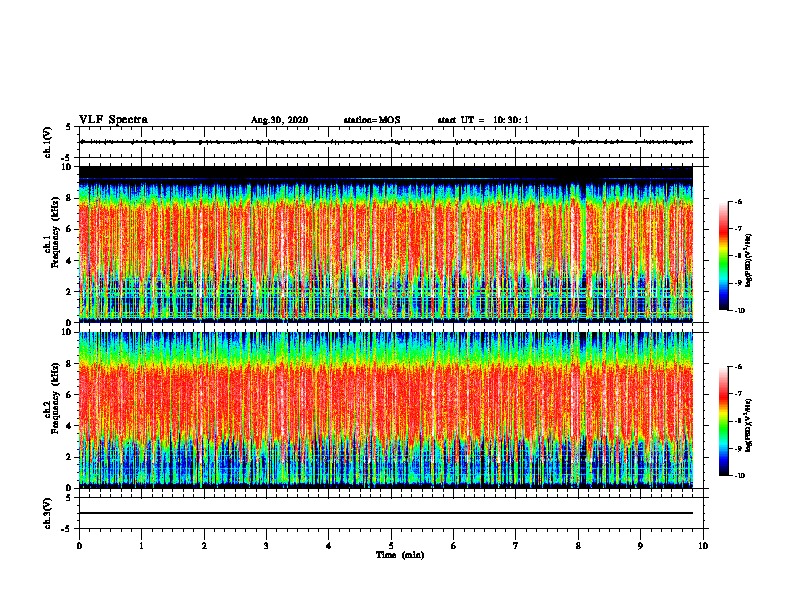The width and height of the screenshot is (792, 612).
Task: Click the "ch.1(V)" y-axis label
Action: coord(47,142)
